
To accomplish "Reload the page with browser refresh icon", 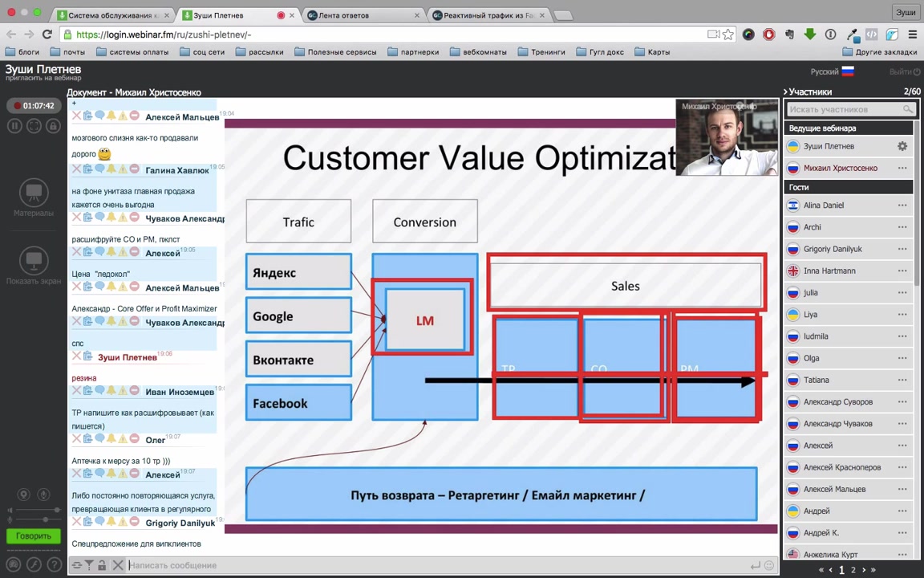I will pyautogui.click(x=47, y=35).
